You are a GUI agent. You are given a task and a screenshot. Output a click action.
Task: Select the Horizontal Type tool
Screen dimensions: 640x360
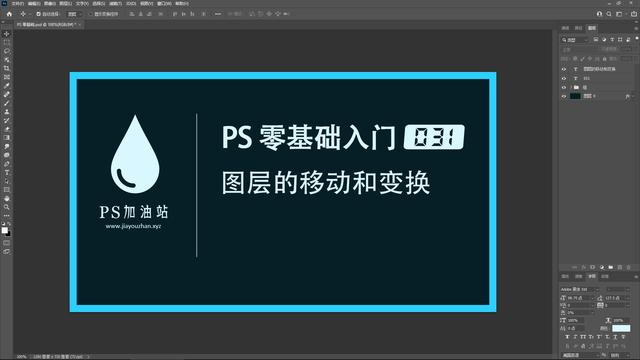[7, 172]
